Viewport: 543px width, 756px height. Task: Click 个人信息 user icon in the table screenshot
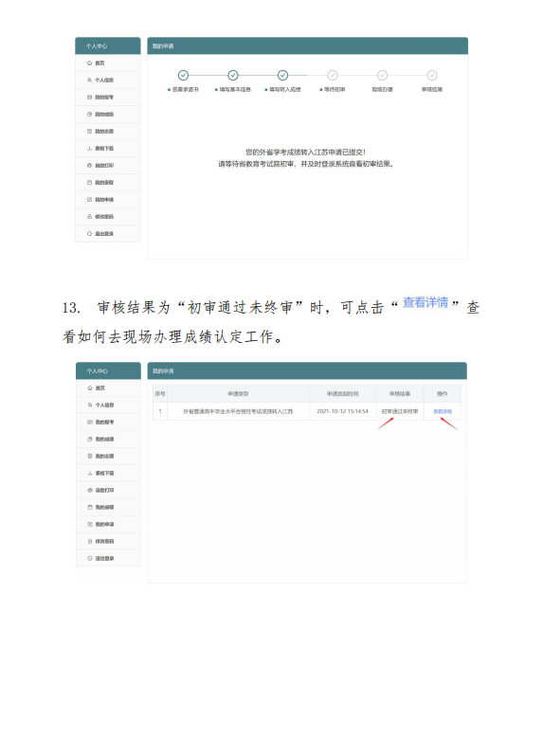tap(90, 405)
